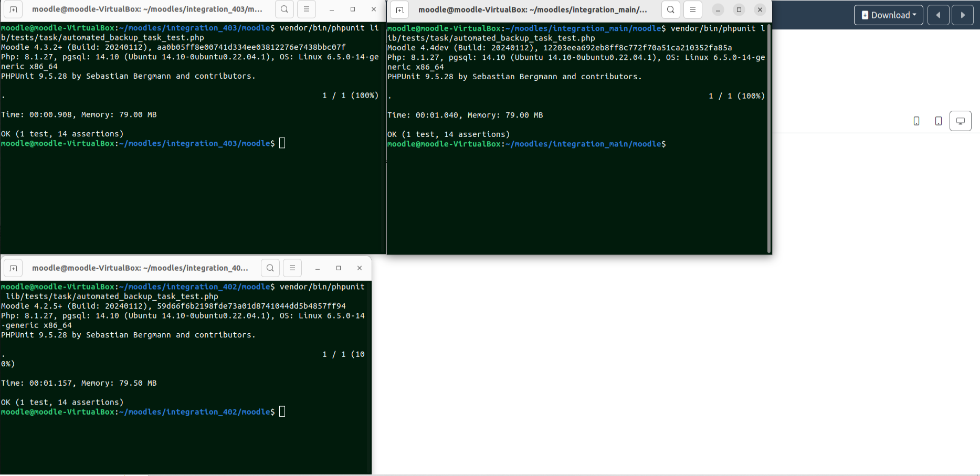Click 'Time: 00:00.908' line in 403 terminal
Screen dimensions: 980x476
tap(79, 114)
